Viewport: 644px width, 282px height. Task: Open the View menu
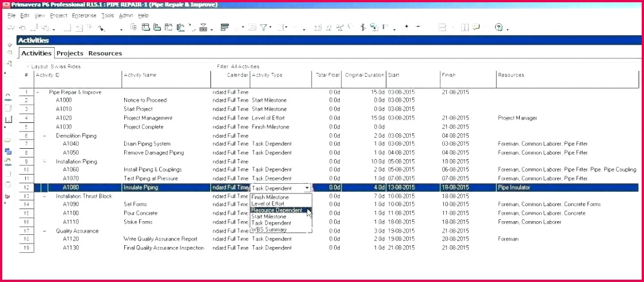point(40,16)
